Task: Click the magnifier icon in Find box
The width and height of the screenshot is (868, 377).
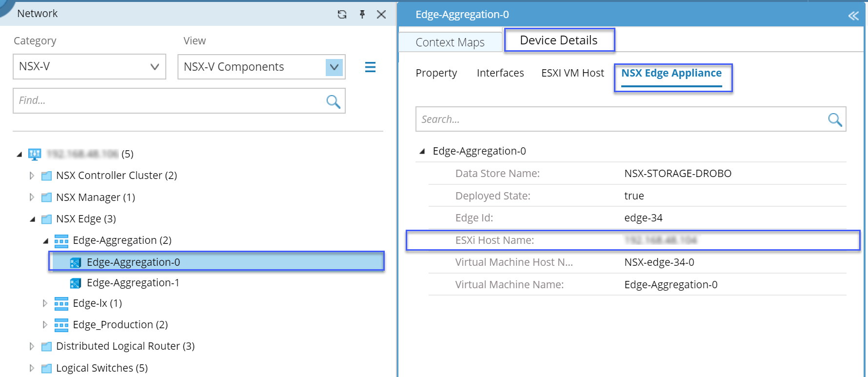Action: (x=333, y=101)
